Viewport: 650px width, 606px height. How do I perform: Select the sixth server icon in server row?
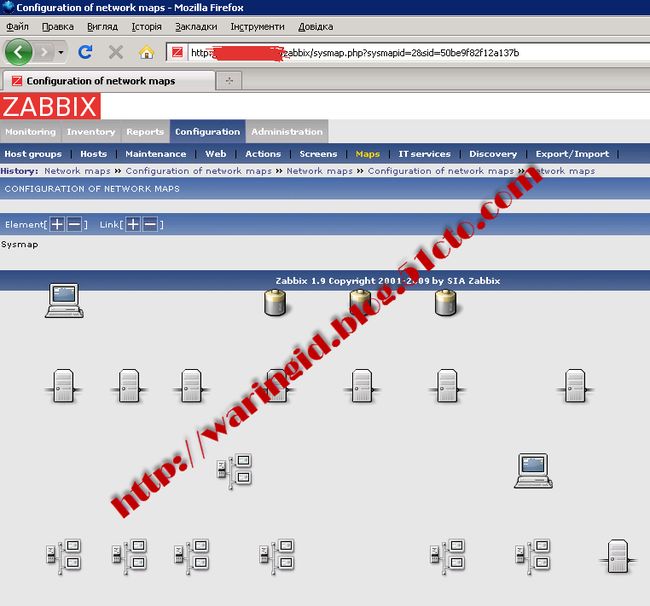[447, 386]
